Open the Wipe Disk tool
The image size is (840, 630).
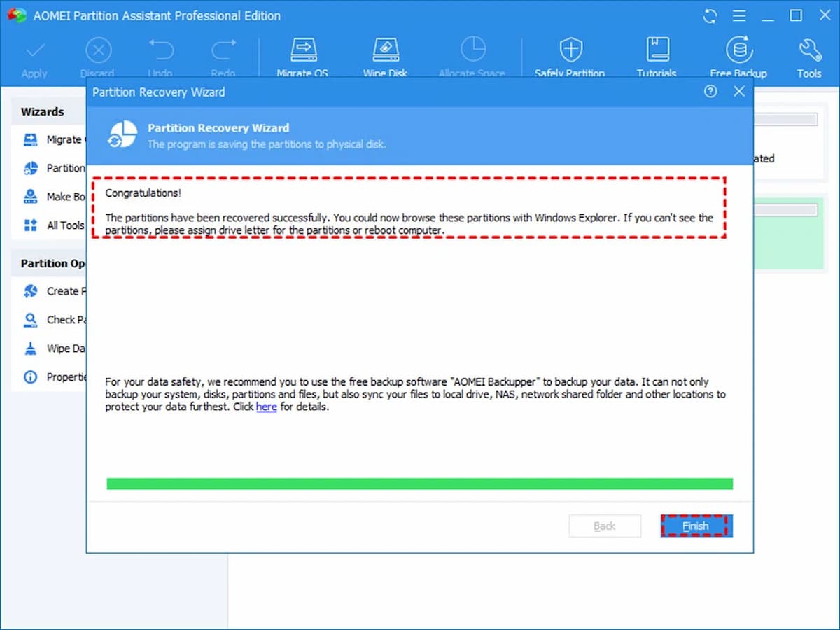point(385,56)
